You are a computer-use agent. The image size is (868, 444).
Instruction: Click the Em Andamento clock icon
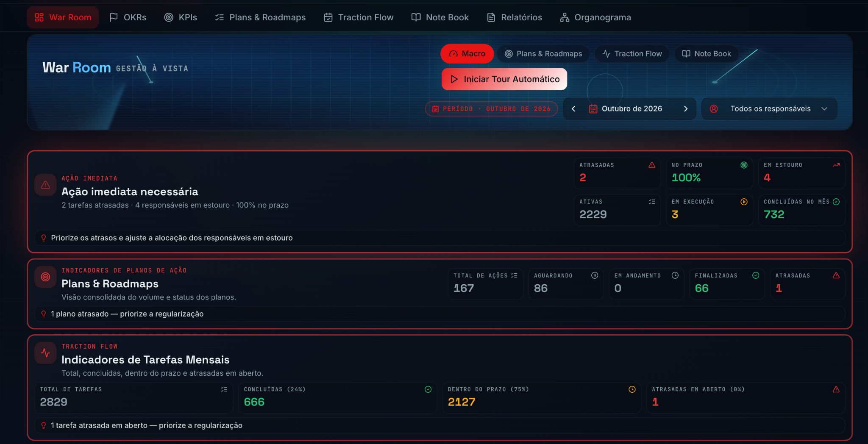[x=675, y=276]
